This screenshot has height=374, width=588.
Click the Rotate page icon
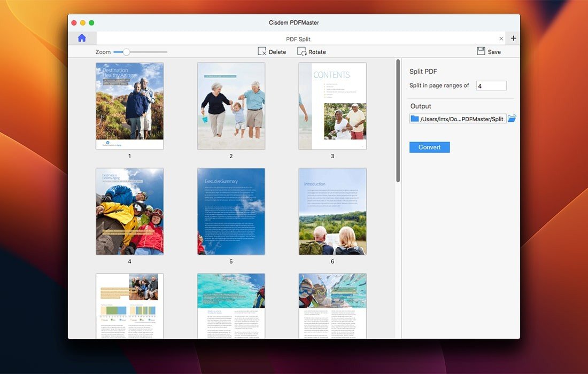tap(302, 51)
